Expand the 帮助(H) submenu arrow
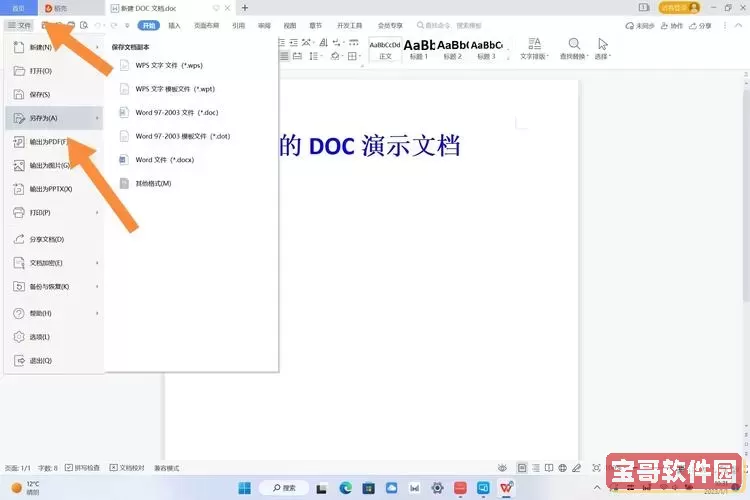750x500 pixels. [97, 313]
